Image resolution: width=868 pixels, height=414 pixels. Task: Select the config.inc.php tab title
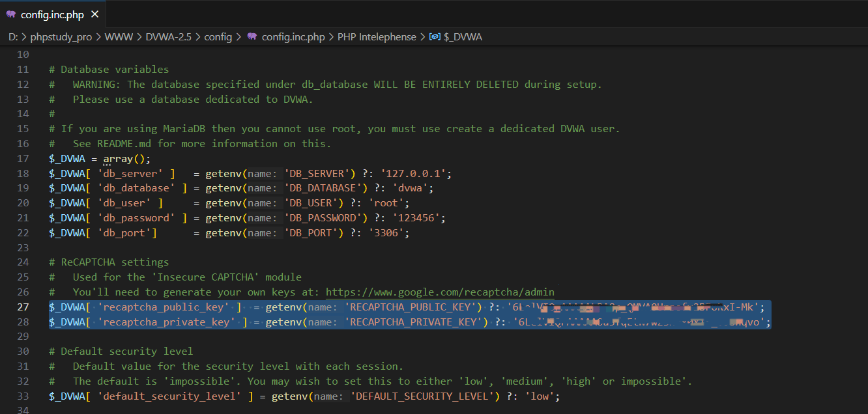pos(52,14)
